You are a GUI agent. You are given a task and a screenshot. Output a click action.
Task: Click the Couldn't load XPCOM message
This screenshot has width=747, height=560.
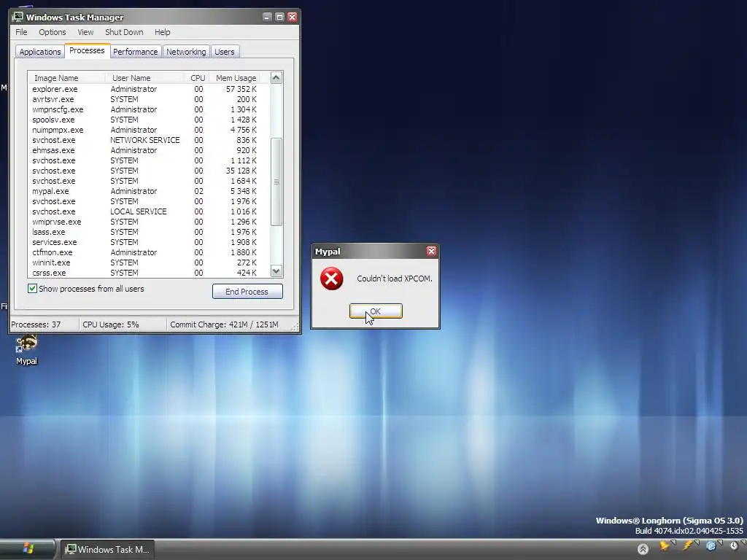click(395, 279)
